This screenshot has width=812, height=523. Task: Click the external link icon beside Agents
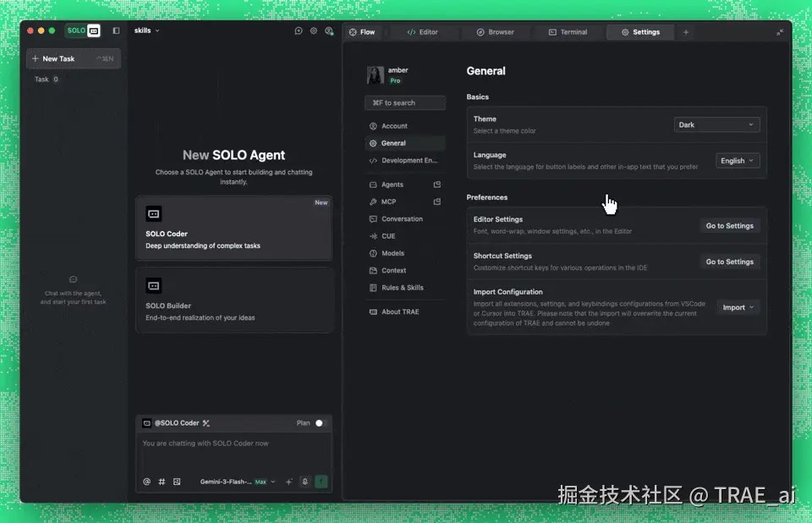(437, 184)
